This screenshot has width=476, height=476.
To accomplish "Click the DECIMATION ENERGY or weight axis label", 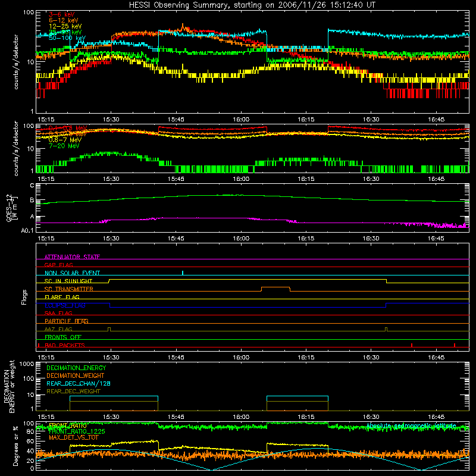I will click(9, 386).
